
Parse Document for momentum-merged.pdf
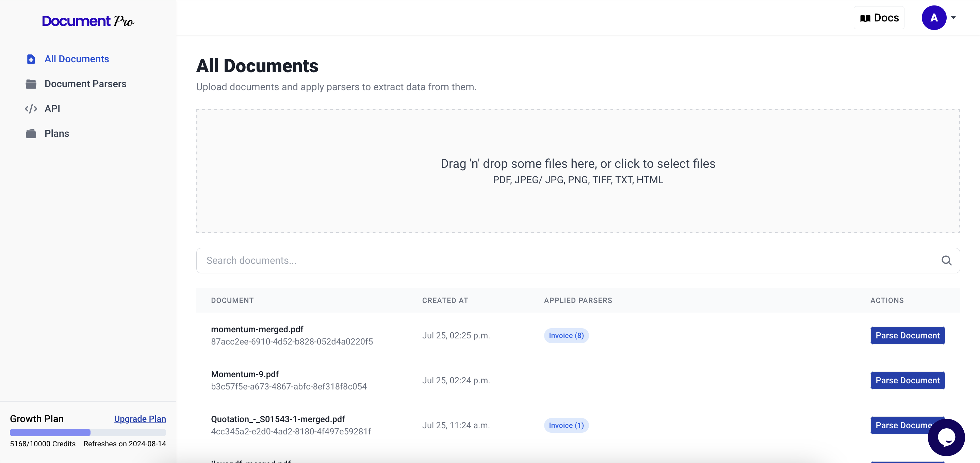click(x=907, y=335)
